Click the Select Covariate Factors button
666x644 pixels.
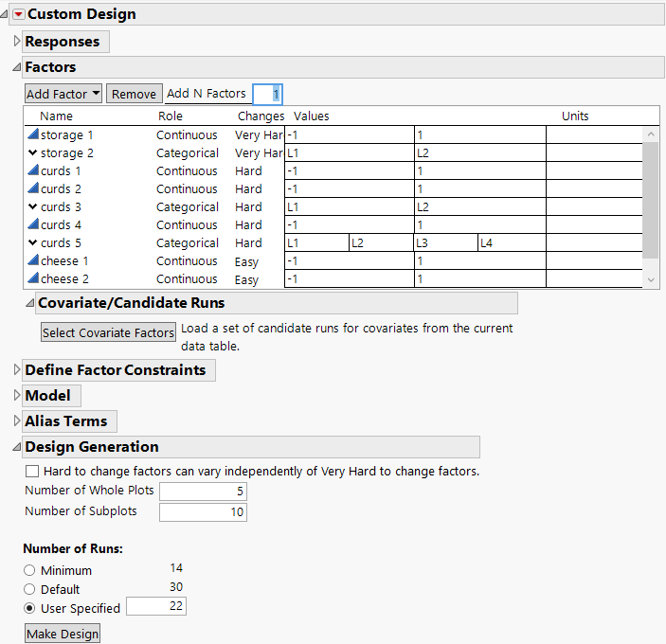(108, 332)
